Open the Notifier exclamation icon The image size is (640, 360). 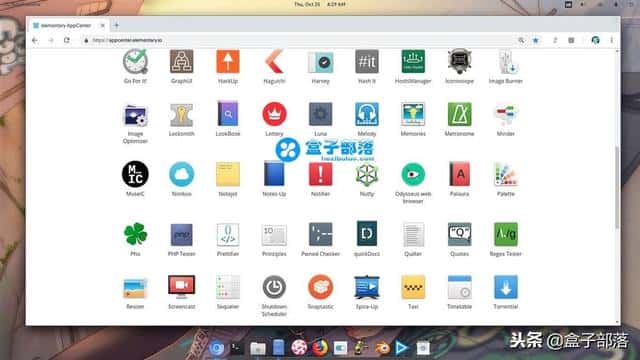[320, 174]
